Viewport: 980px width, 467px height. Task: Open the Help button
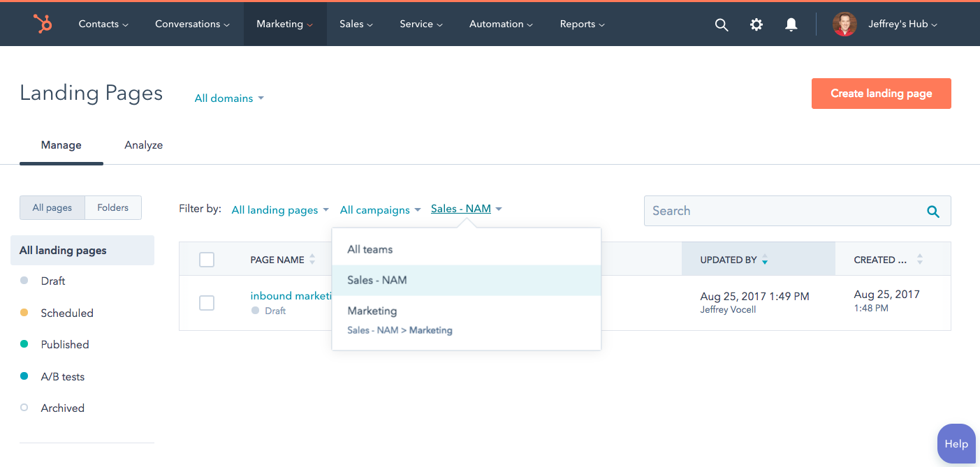(956, 444)
